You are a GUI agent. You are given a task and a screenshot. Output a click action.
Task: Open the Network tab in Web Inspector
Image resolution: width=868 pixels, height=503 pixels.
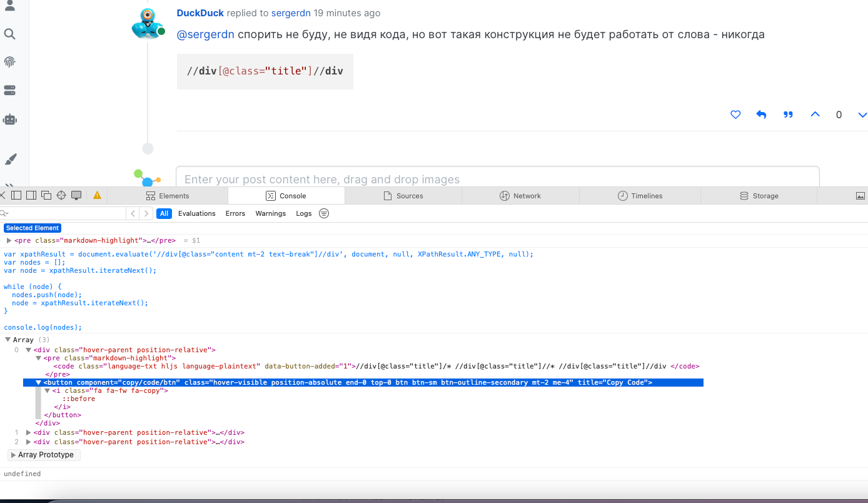pos(520,195)
